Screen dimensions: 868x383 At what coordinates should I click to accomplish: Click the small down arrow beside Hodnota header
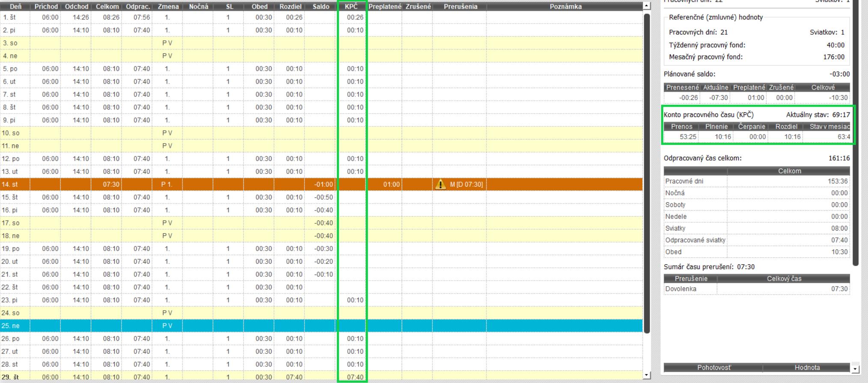coord(855,368)
